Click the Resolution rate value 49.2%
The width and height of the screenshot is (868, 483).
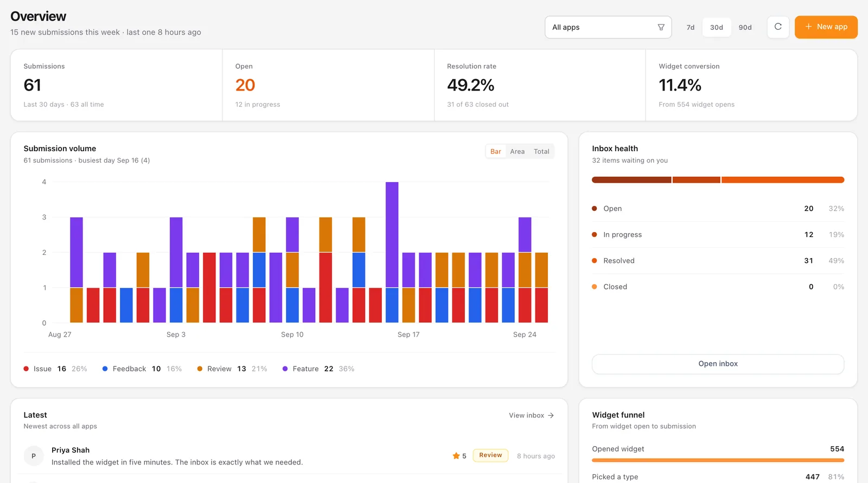coord(470,85)
